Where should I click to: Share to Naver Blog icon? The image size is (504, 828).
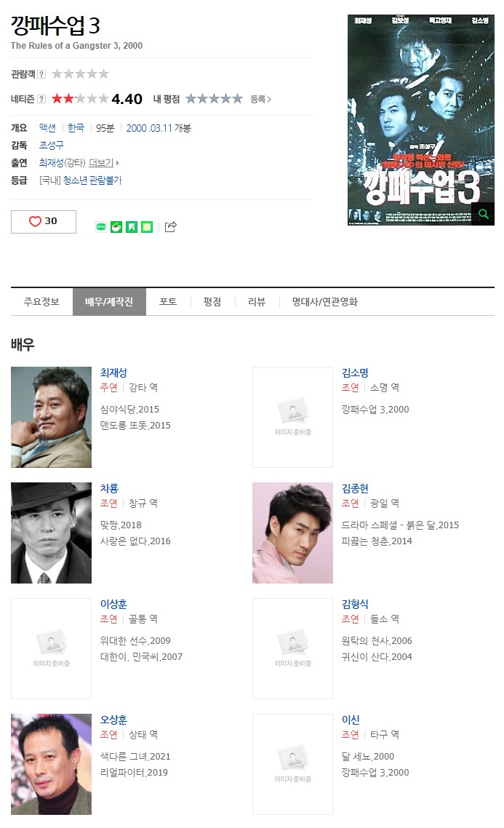101,227
